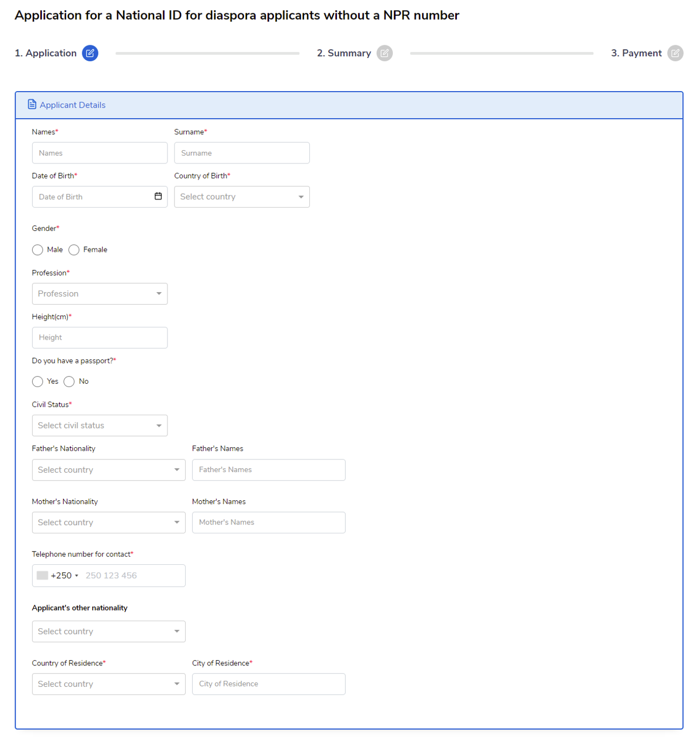Viewport: 700px width, 741px height.
Task: Open the calendar icon in Date of Birth
Action: pos(158,196)
